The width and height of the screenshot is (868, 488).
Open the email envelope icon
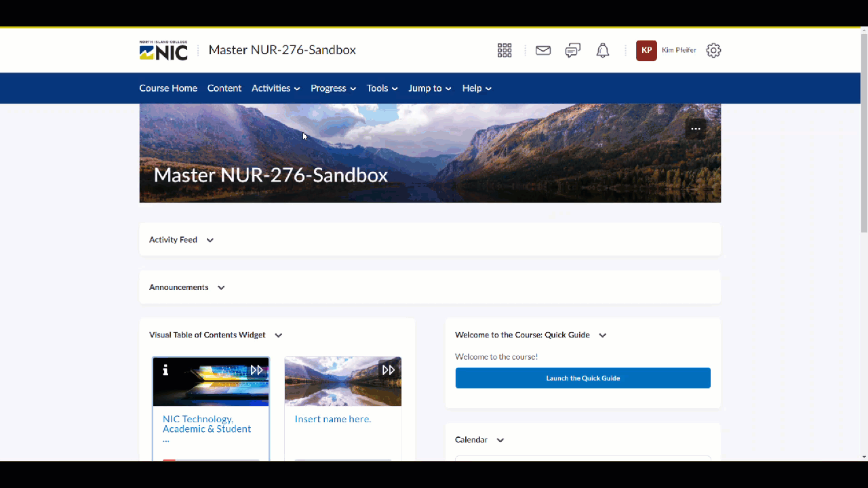[x=542, y=50]
